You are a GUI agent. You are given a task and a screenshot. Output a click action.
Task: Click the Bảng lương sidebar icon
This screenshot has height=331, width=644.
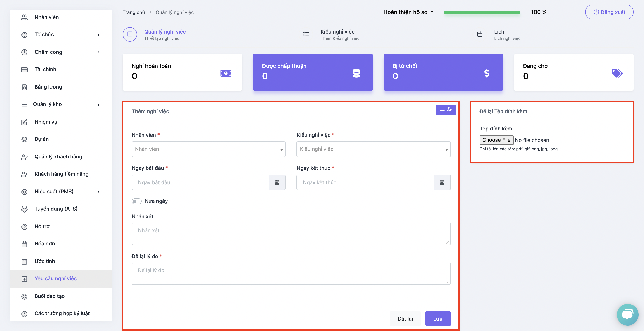pyautogui.click(x=24, y=87)
